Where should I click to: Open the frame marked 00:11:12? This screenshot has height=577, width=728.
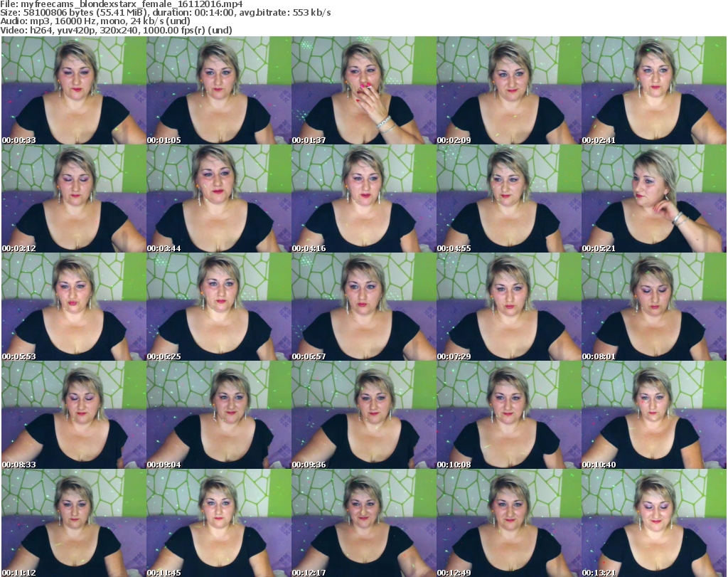point(73,523)
